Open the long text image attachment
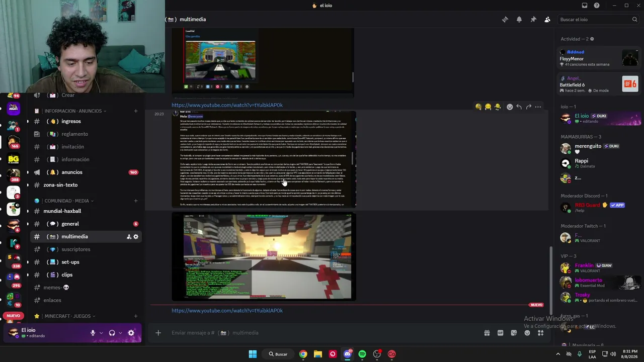The width and height of the screenshot is (644, 362). coord(264,159)
